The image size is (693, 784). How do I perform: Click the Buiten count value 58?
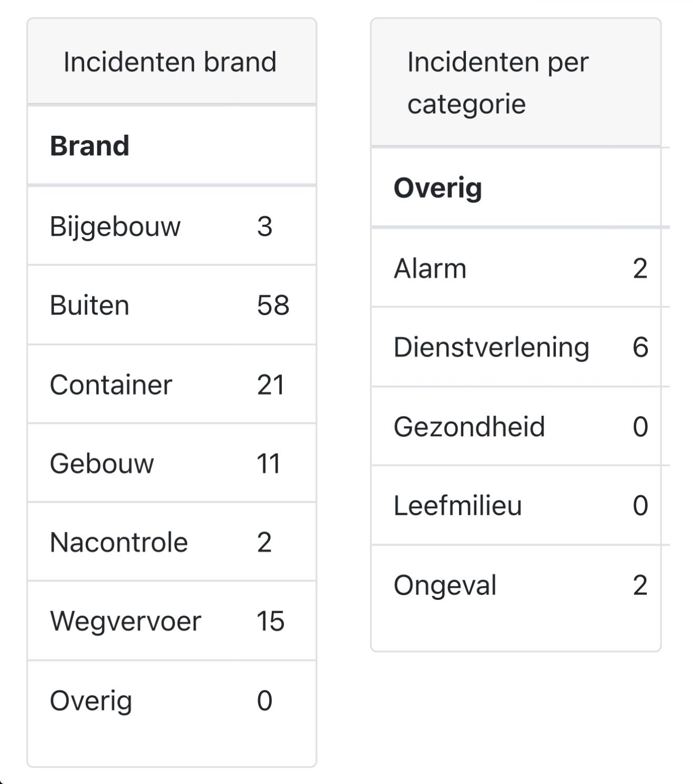point(273,306)
